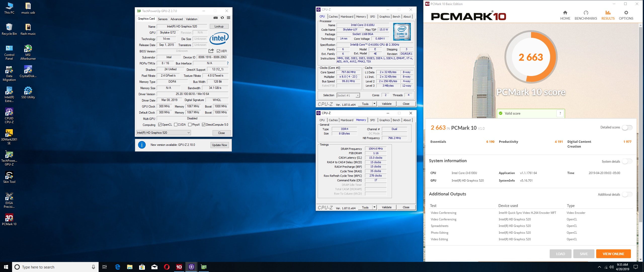Screen dimensions: 644x272
Task: Click the LOAD button in PCMark 10
Action: click(560, 254)
